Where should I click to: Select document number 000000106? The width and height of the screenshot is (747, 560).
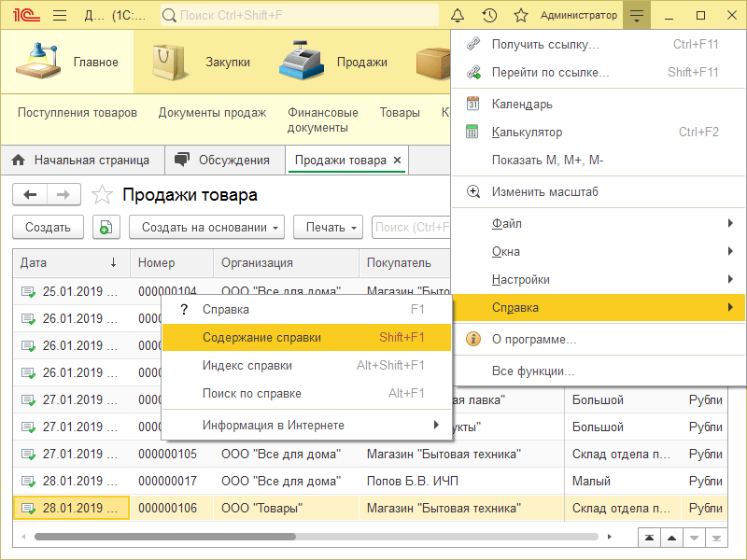167,508
